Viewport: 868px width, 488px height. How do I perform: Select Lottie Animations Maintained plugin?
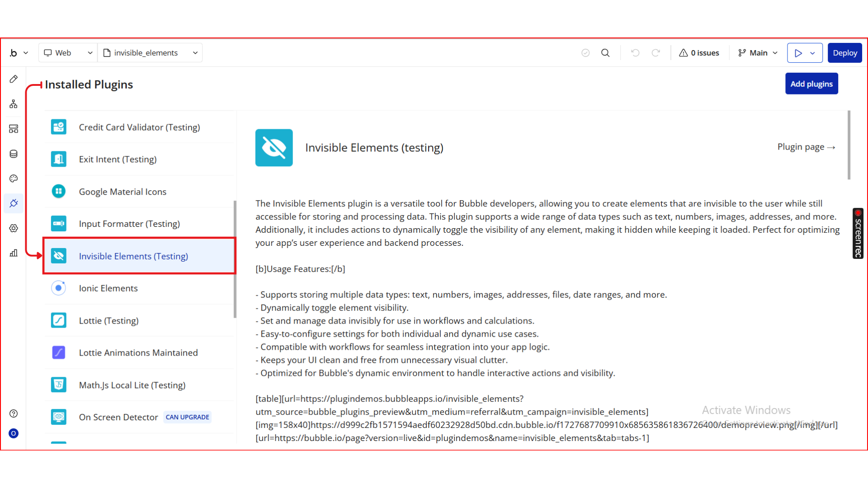(138, 352)
